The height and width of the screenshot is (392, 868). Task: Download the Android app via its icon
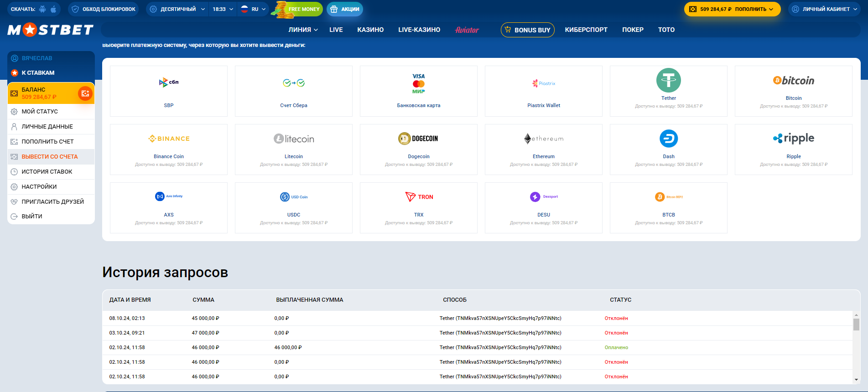(x=42, y=9)
